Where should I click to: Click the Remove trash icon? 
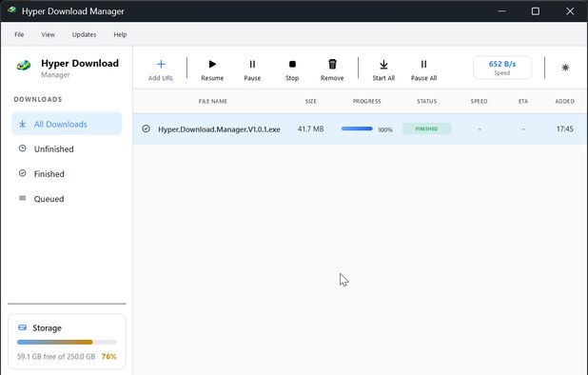pos(332,64)
